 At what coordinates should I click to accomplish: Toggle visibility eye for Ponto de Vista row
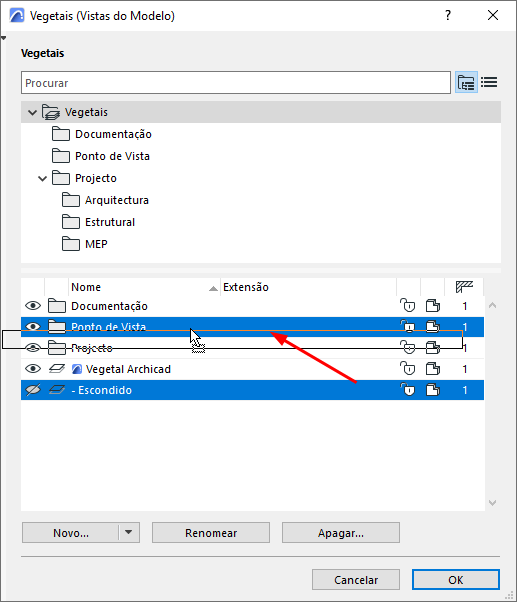click(33, 326)
